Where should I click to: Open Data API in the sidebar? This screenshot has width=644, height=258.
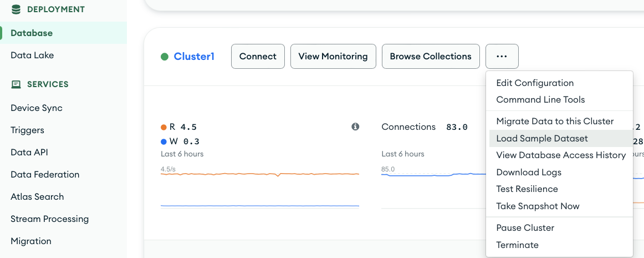pyautogui.click(x=29, y=152)
